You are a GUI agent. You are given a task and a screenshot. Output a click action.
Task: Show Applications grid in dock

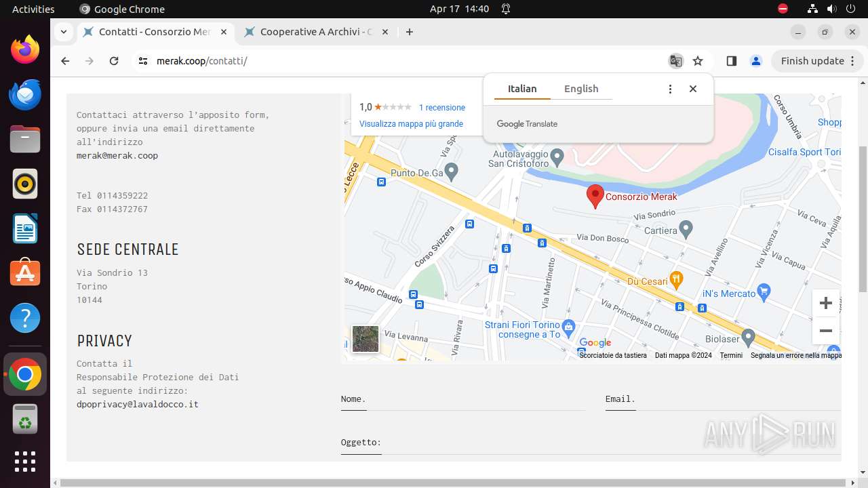pyautogui.click(x=25, y=462)
